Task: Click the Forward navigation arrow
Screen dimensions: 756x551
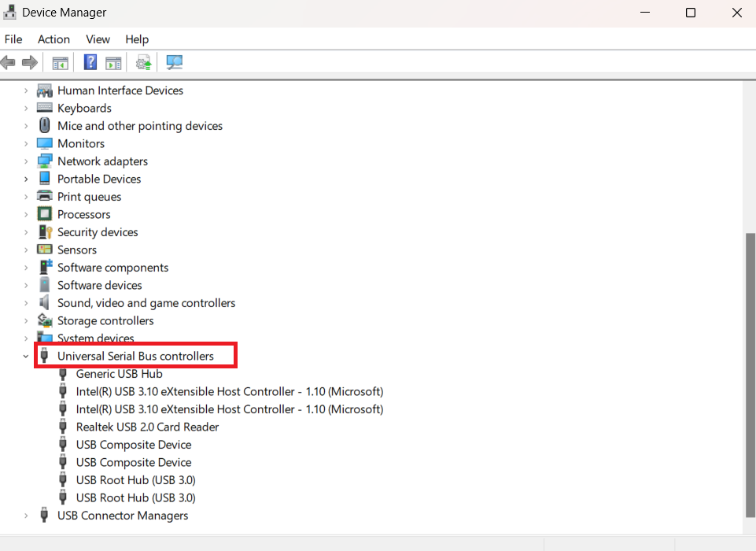Action: pos(30,61)
